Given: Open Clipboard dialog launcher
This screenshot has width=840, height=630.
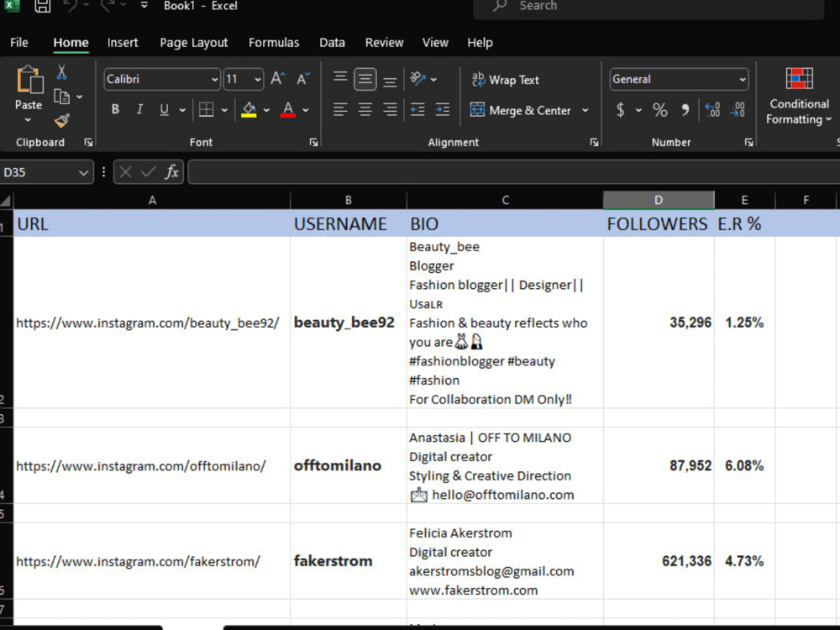Looking at the screenshot, I should [88, 143].
